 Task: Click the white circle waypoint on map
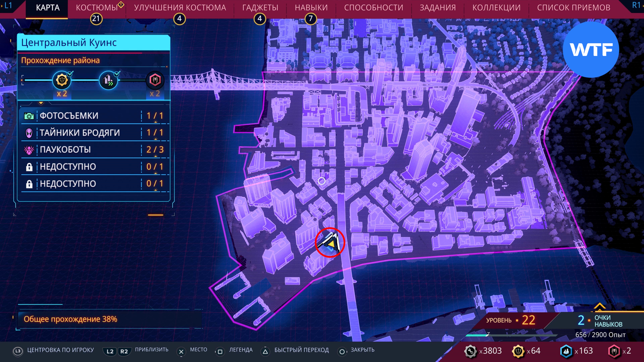pos(322,181)
